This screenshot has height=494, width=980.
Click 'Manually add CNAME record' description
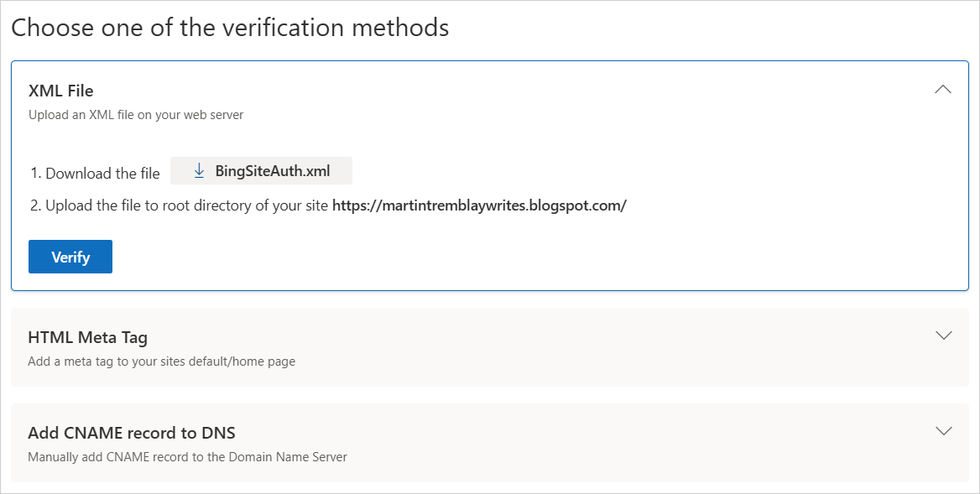[x=187, y=457]
